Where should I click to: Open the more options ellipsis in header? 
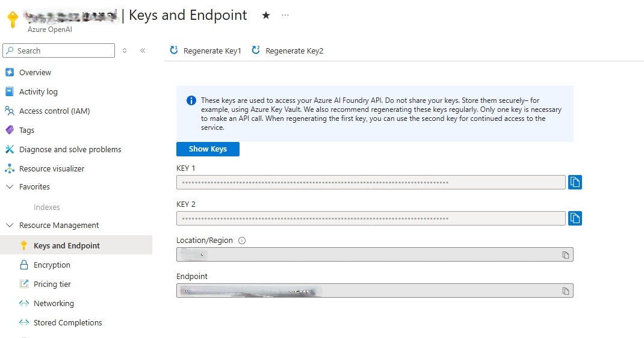[x=285, y=16]
